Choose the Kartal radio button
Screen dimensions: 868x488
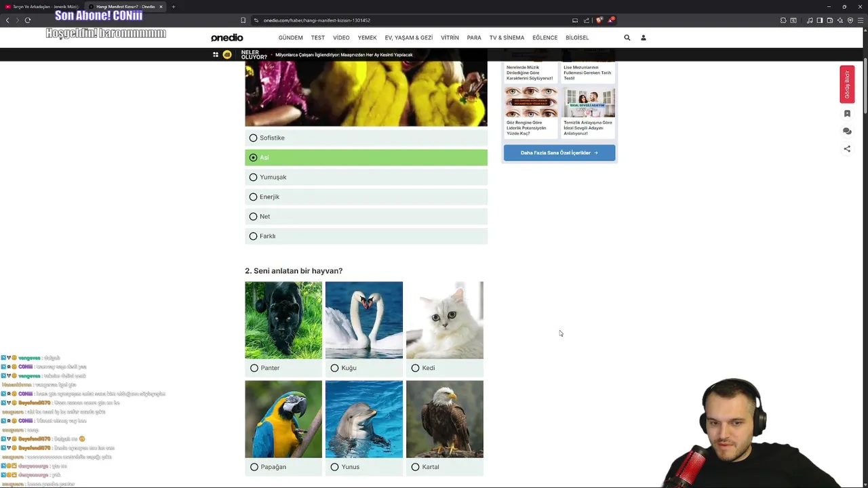[x=416, y=467]
